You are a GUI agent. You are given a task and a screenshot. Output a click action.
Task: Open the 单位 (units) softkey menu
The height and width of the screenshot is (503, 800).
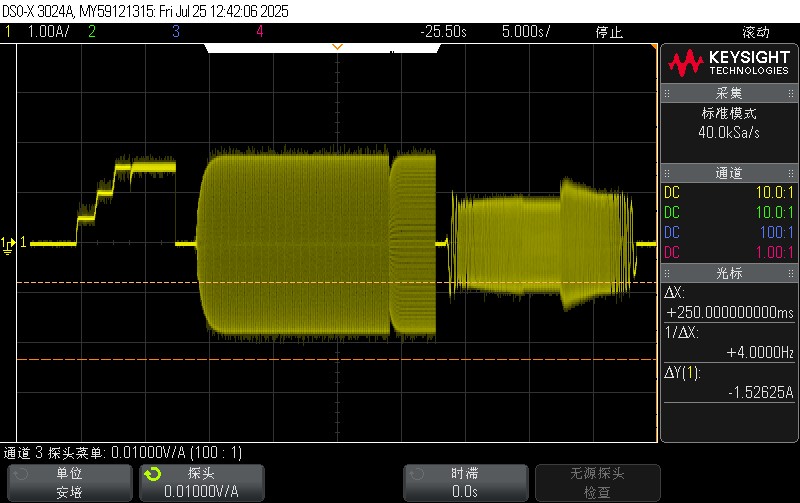click(x=69, y=482)
